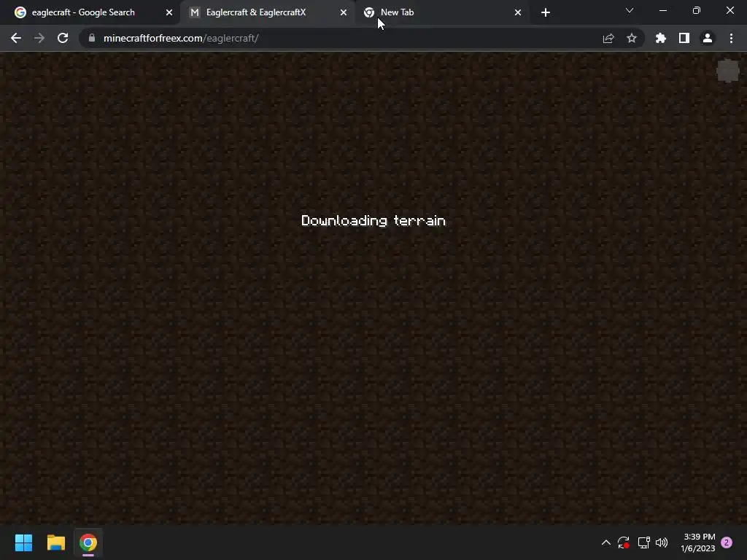Click the Chrome taskbar icon
Viewport: 747px width, 560px height.
88,542
